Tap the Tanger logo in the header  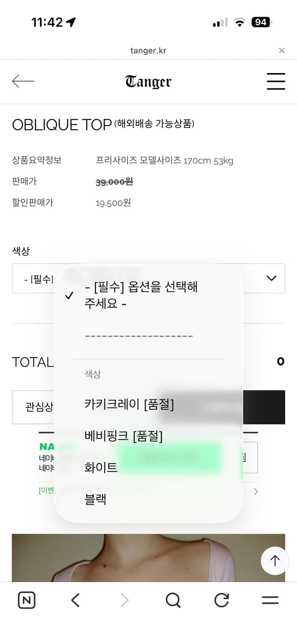[x=148, y=81]
